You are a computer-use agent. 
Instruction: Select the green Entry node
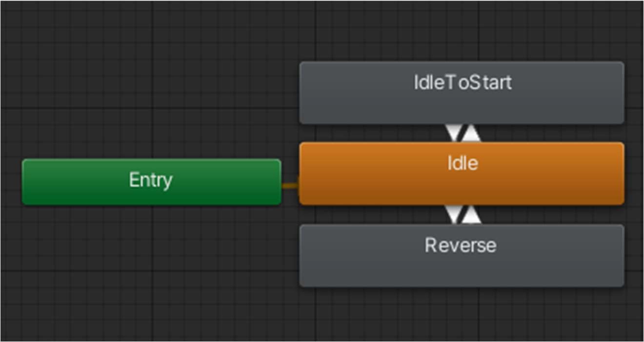[x=151, y=182]
